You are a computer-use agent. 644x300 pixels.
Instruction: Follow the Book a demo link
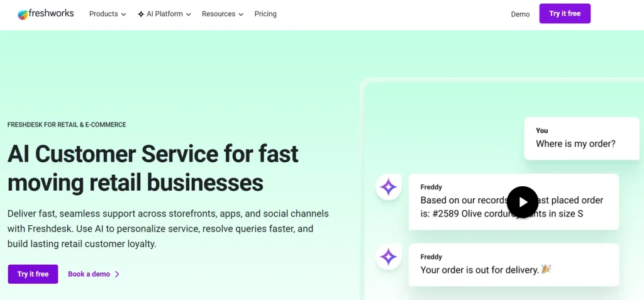point(94,274)
